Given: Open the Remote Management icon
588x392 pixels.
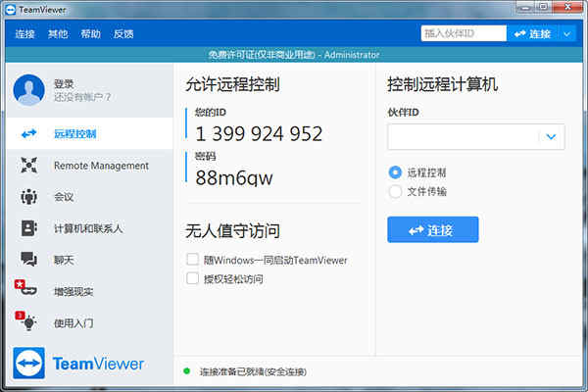Looking at the screenshot, I should click(28, 165).
